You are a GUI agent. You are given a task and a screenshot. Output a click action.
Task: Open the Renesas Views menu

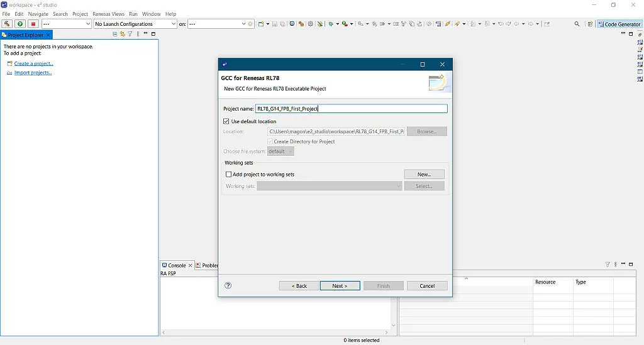[x=108, y=14]
